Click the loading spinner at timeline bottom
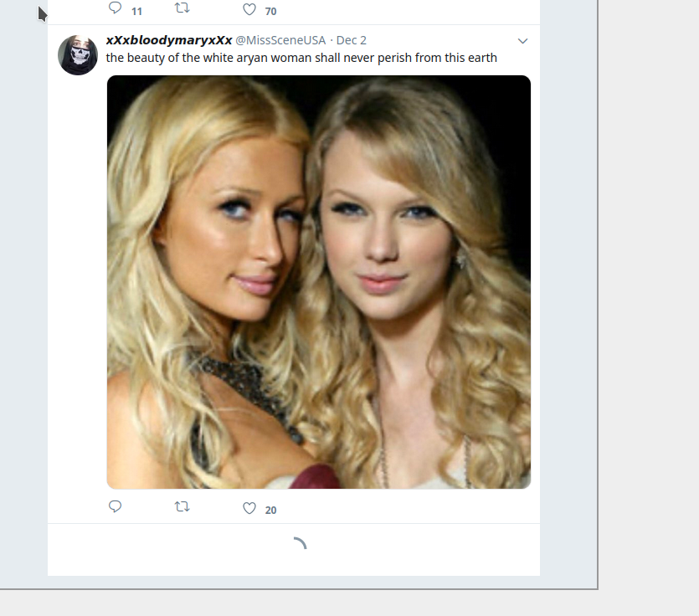The width and height of the screenshot is (699, 616). (x=299, y=544)
